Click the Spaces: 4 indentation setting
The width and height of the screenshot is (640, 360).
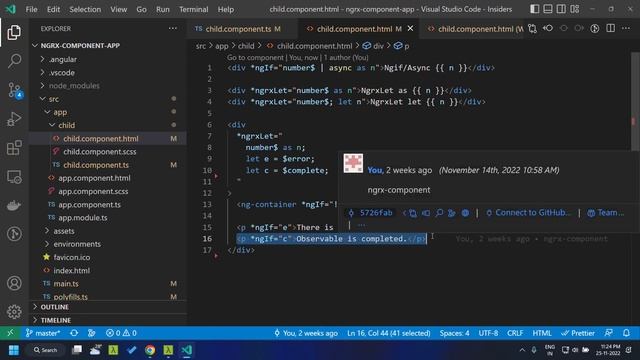(454, 333)
